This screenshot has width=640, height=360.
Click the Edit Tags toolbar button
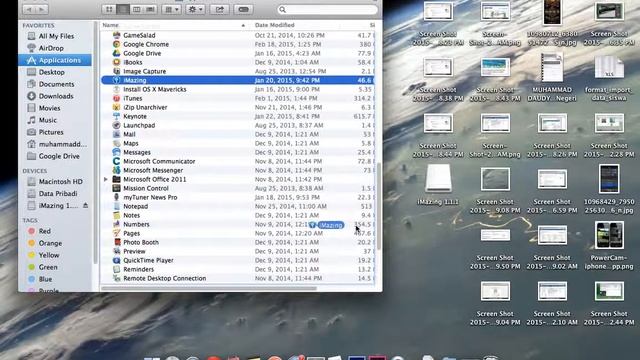pyautogui.click(x=243, y=9)
